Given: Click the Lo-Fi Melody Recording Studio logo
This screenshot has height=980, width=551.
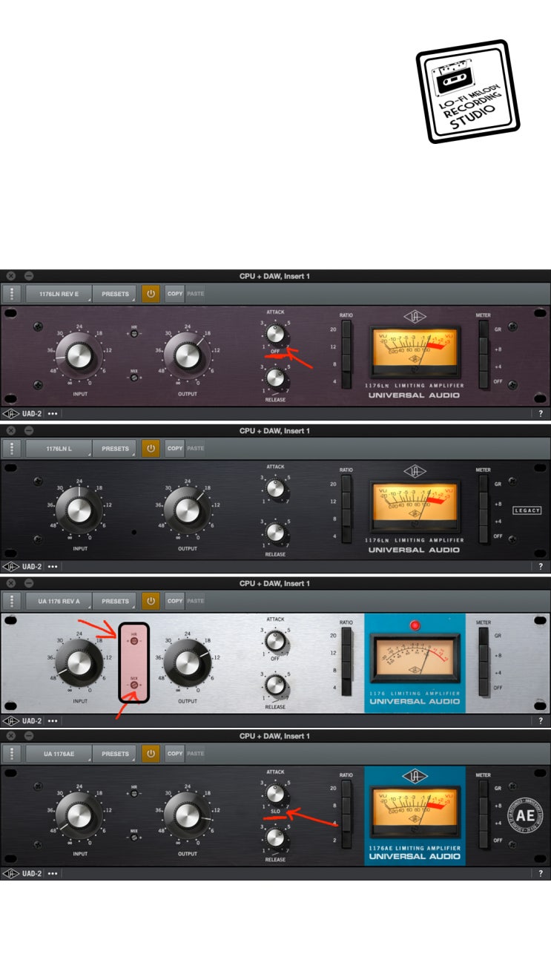Looking at the screenshot, I should 468,91.
